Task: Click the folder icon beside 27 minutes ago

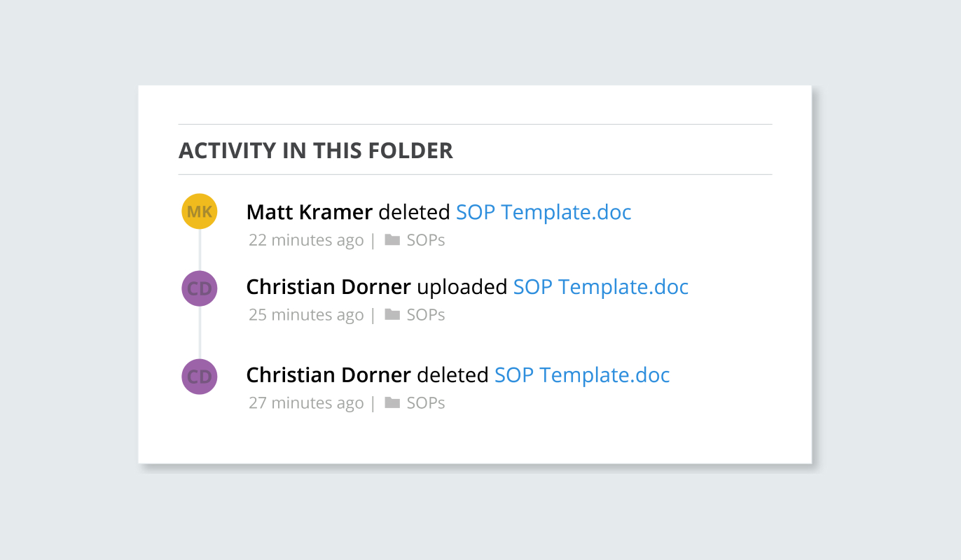Action: (x=392, y=403)
